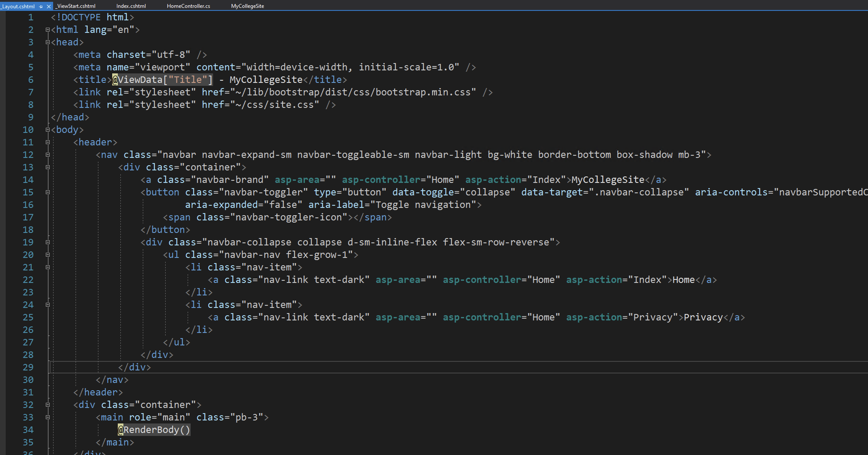Close the _Layout.cshtml tab
868x455 pixels.
click(49, 6)
